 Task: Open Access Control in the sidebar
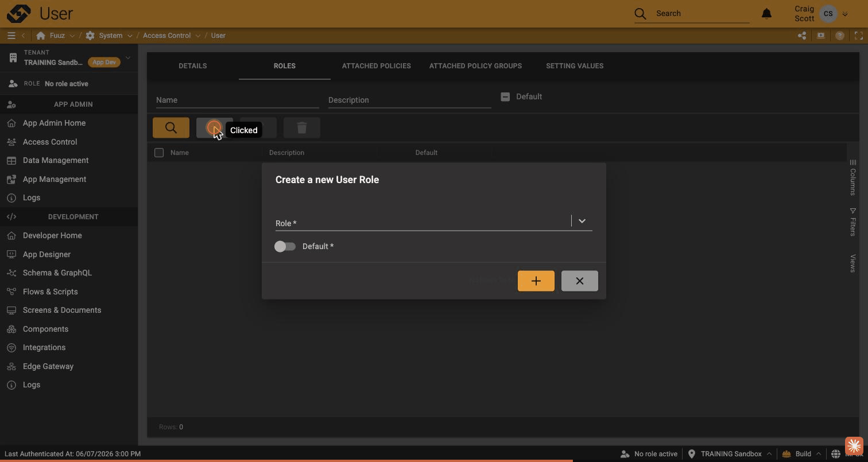point(69,142)
